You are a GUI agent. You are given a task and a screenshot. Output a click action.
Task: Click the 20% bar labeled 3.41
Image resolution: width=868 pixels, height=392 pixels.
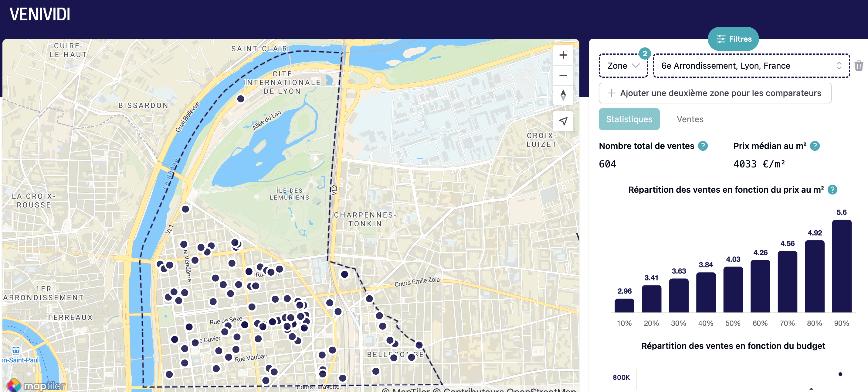coord(651,298)
